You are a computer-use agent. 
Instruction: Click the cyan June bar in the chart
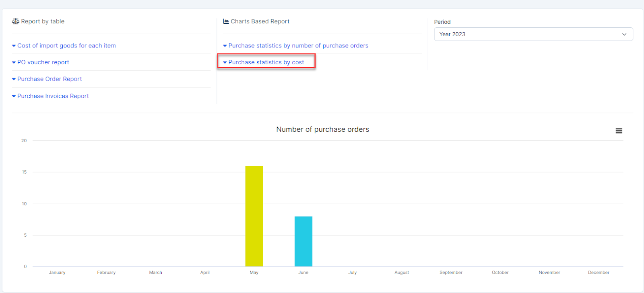pyautogui.click(x=303, y=241)
